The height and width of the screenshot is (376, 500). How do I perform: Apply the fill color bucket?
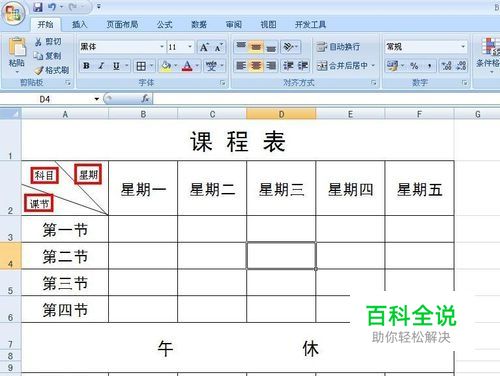pyautogui.click(x=166, y=66)
